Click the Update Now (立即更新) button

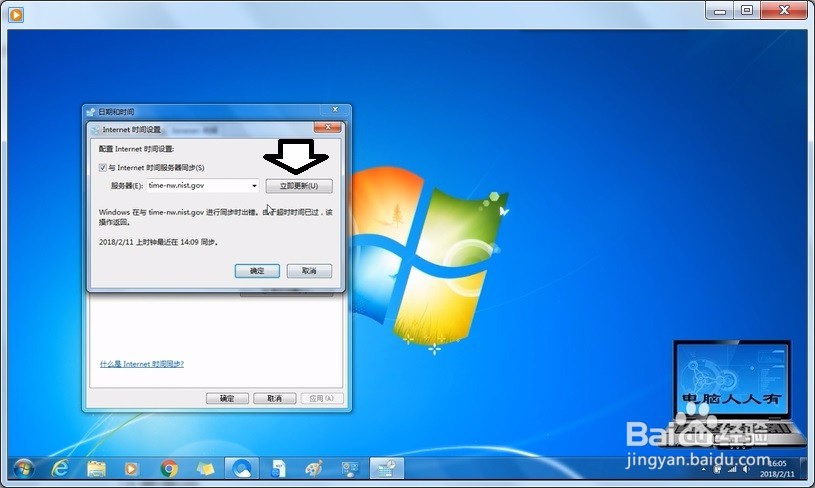coord(299,186)
